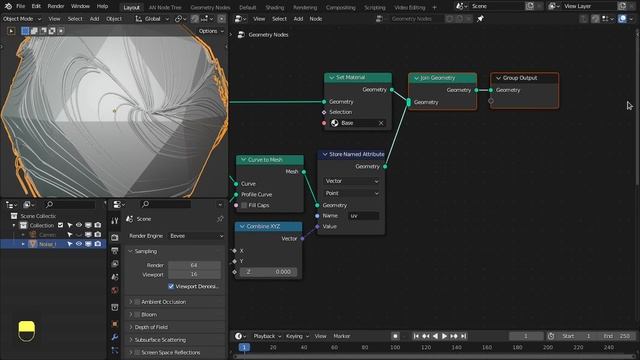Image resolution: width=640 pixels, height=360 pixels.
Task: Hide the Noise object in viewport
Action: click(x=79, y=244)
